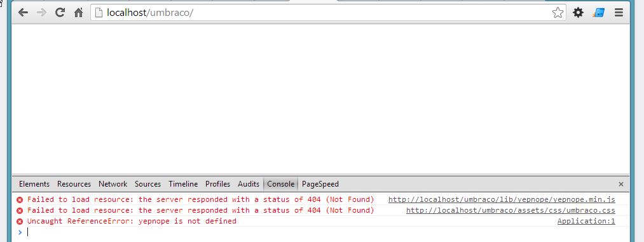Click error icon beside umbraco.css failure

[x=20, y=210]
